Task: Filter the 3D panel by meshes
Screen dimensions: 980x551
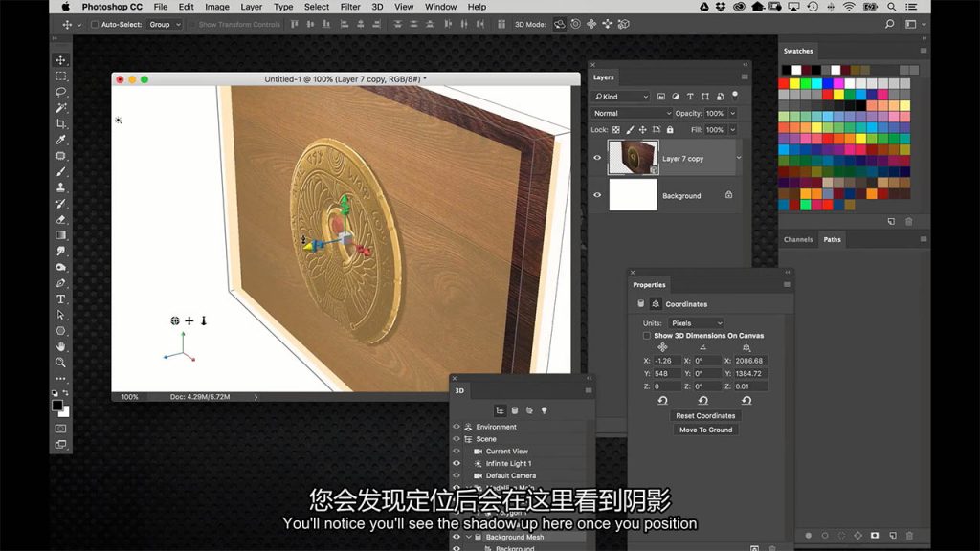Action: pyautogui.click(x=514, y=410)
